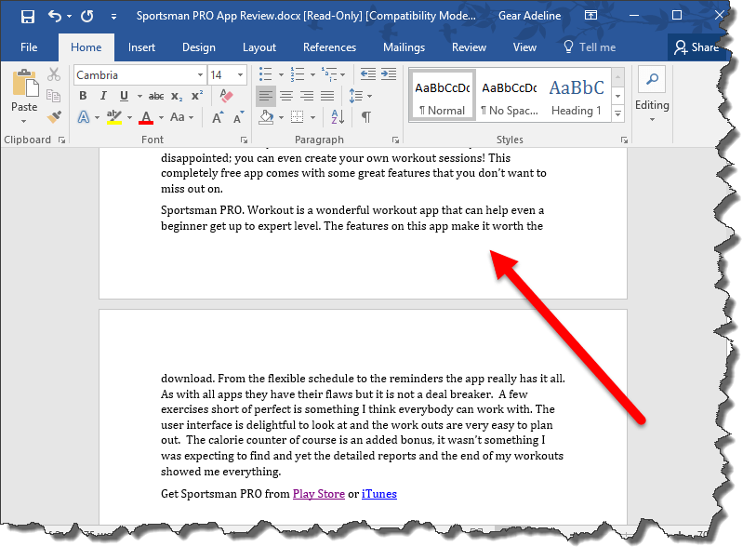756x560 pixels.
Task: Save the document with the floppy icon
Action: click(x=28, y=17)
